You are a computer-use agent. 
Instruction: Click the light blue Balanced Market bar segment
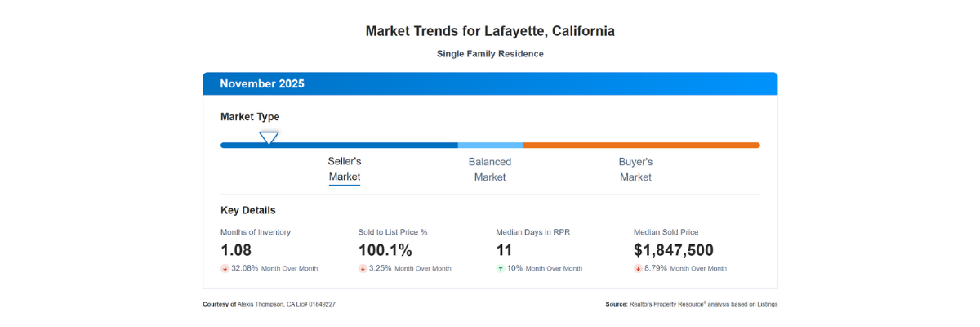(x=490, y=146)
